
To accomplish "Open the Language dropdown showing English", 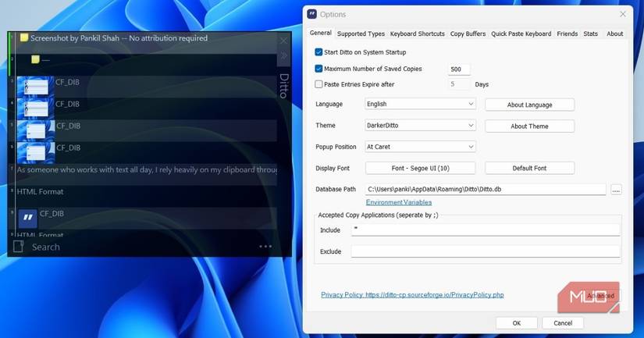I will pos(420,104).
